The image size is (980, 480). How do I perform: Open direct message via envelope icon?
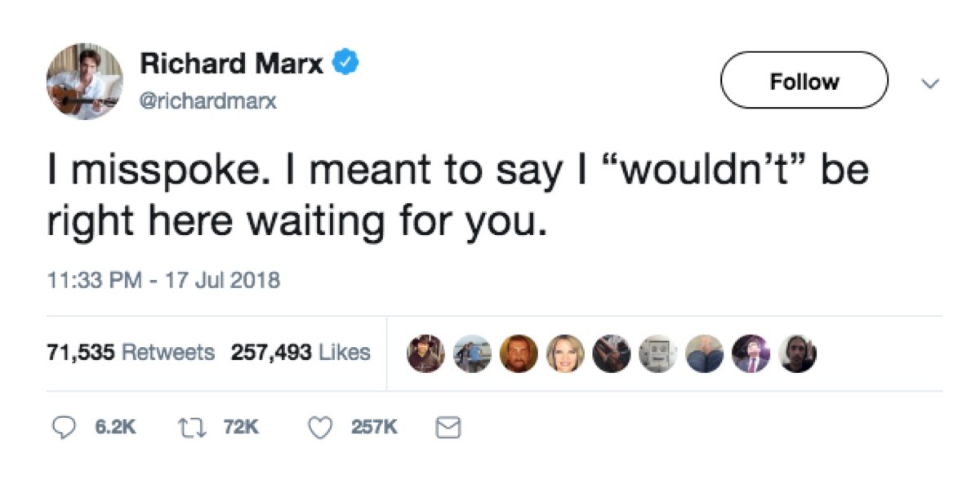click(x=447, y=425)
